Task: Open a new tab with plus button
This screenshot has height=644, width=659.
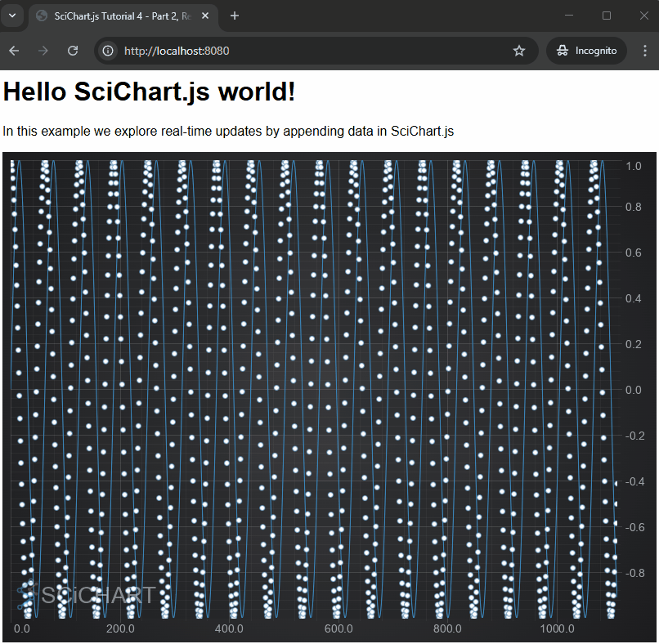Action: coord(235,16)
